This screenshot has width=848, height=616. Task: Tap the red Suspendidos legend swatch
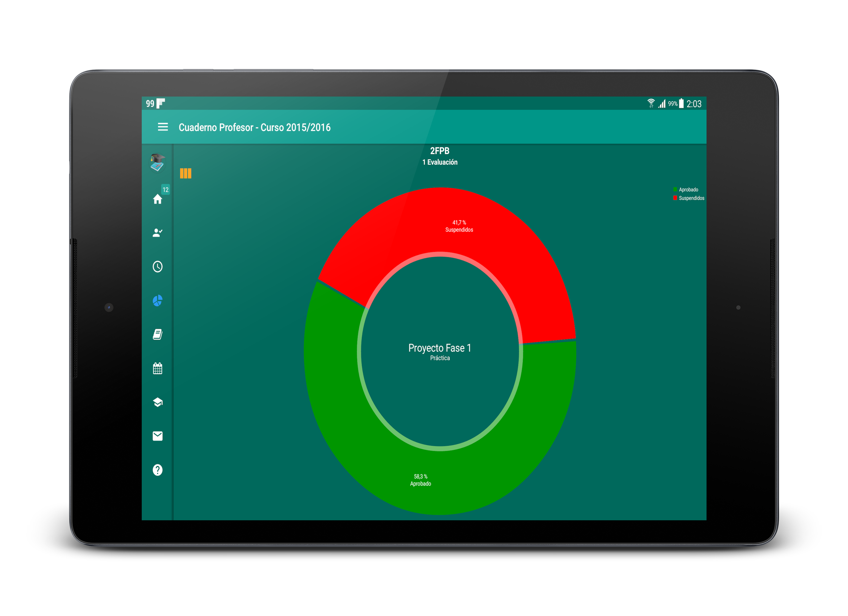tap(675, 198)
